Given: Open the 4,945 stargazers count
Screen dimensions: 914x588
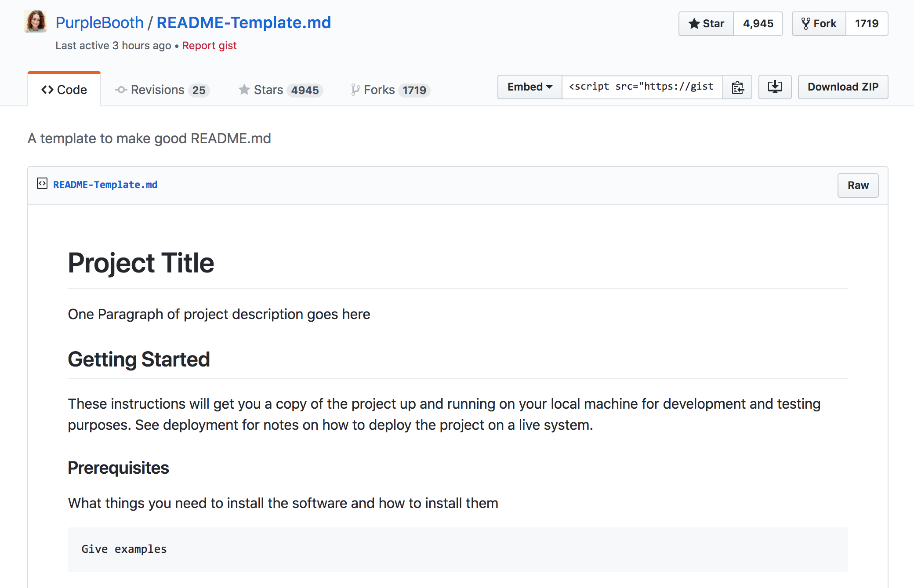Looking at the screenshot, I should [758, 24].
